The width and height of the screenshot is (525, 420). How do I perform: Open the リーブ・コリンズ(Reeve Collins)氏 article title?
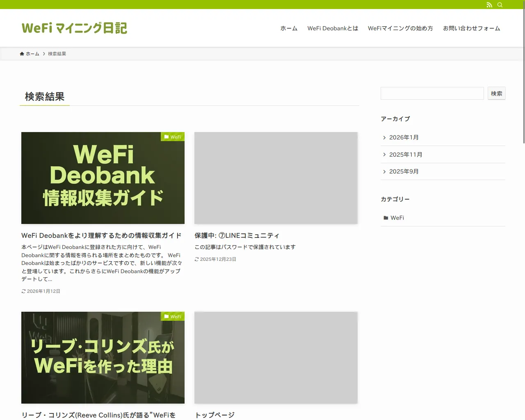pyautogui.click(x=98, y=415)
